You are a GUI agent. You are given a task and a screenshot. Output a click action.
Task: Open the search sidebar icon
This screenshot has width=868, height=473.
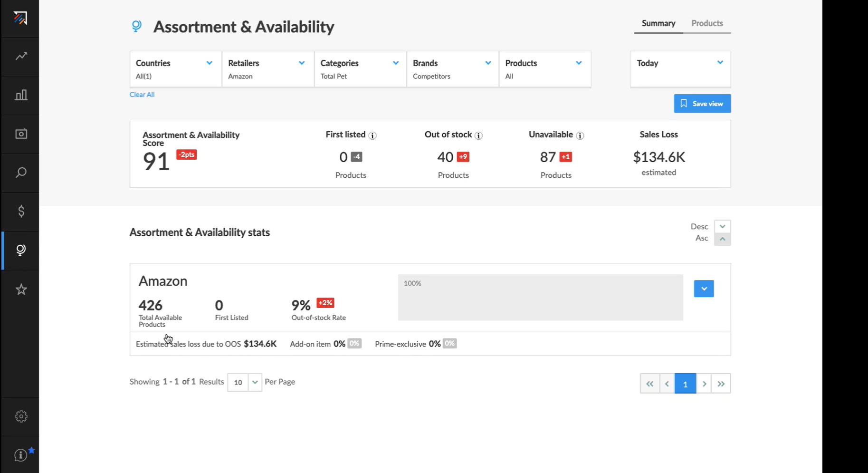pos(20,173)
